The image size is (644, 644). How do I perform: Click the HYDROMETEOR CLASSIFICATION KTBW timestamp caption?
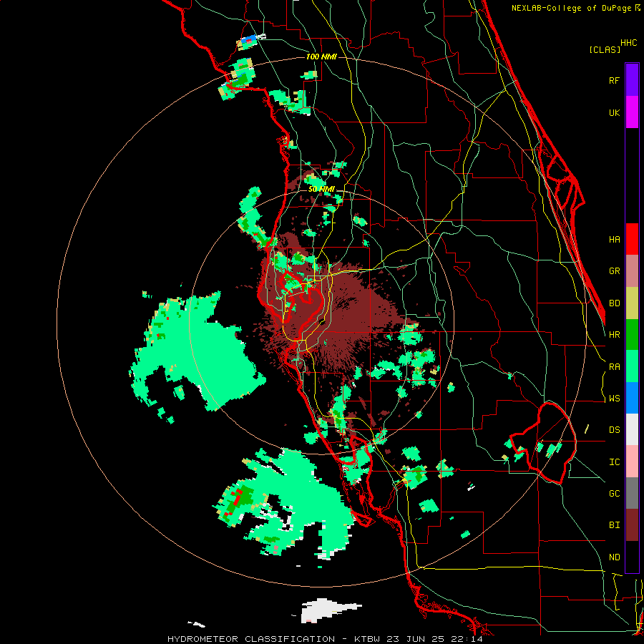325,639
